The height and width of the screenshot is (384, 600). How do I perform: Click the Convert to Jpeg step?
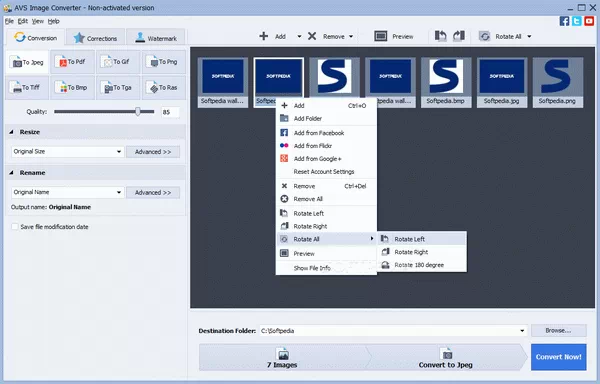click(x=446, y=357)
